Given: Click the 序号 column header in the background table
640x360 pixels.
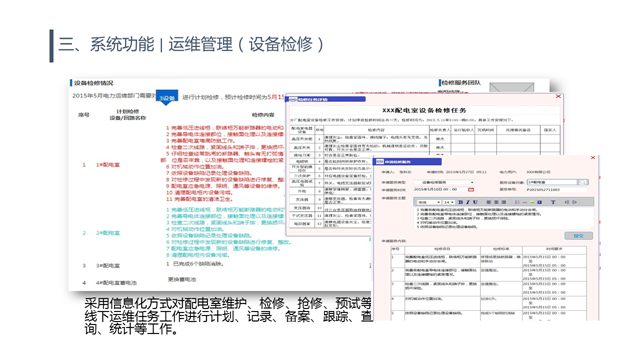Looking at the screenshot, I should [84, 115].
